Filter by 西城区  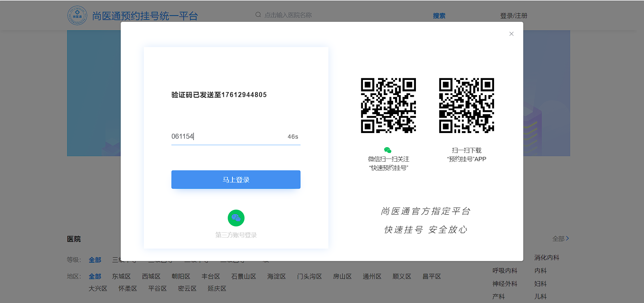[x=151, y=276]
